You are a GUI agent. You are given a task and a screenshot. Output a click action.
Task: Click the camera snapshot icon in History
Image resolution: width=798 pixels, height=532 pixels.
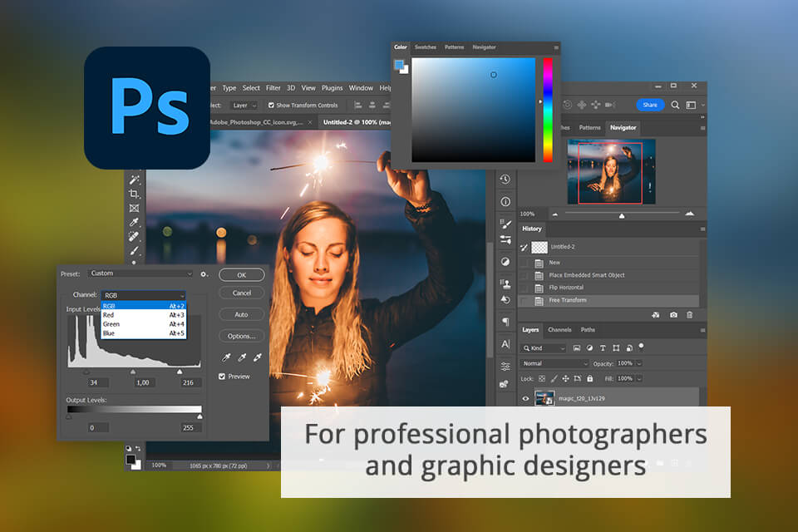point(673,315)
